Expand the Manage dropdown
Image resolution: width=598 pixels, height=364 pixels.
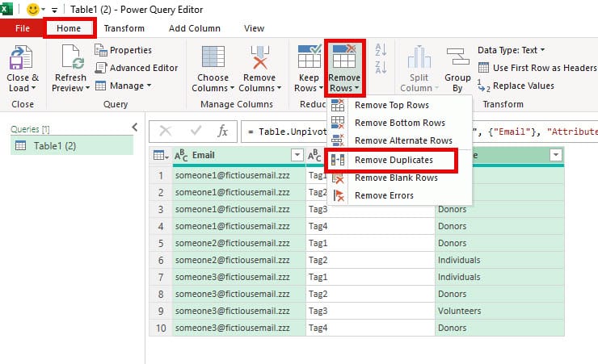tap(123, 86)
